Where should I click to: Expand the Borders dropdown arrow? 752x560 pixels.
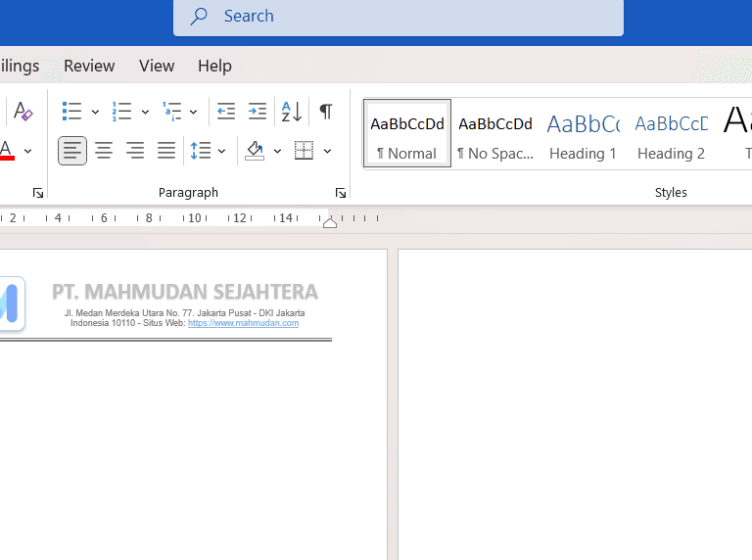[x=327, y=151]
